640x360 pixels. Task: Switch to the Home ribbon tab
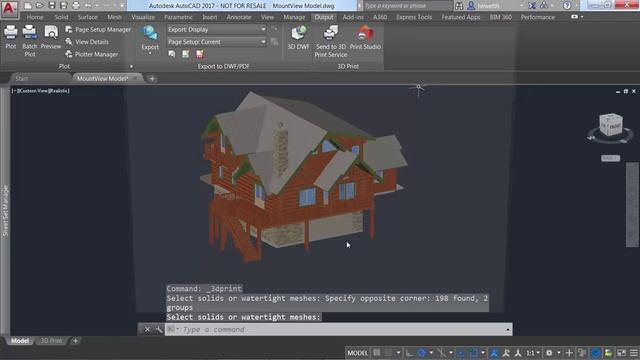pos(35,17)
